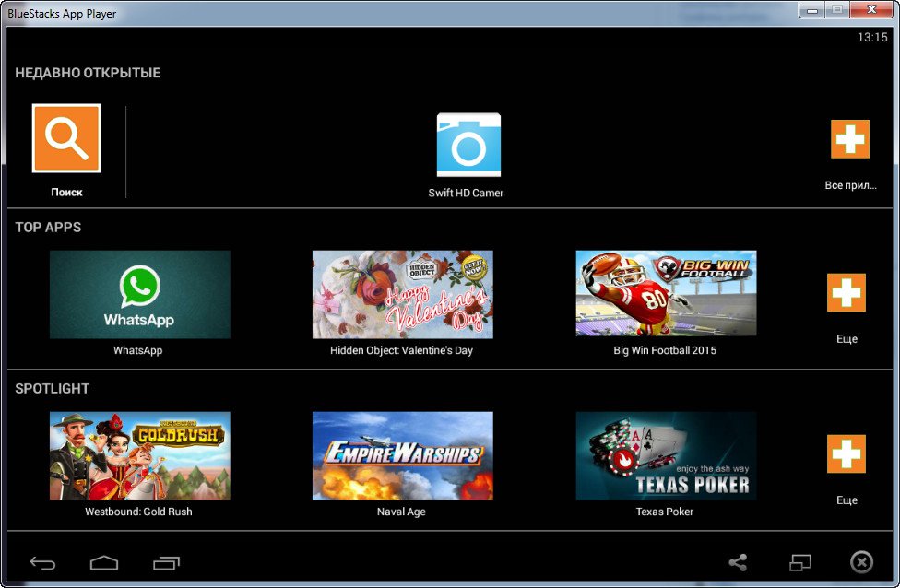Open Hidden Object Valentine's Day banner

[402, 294]
